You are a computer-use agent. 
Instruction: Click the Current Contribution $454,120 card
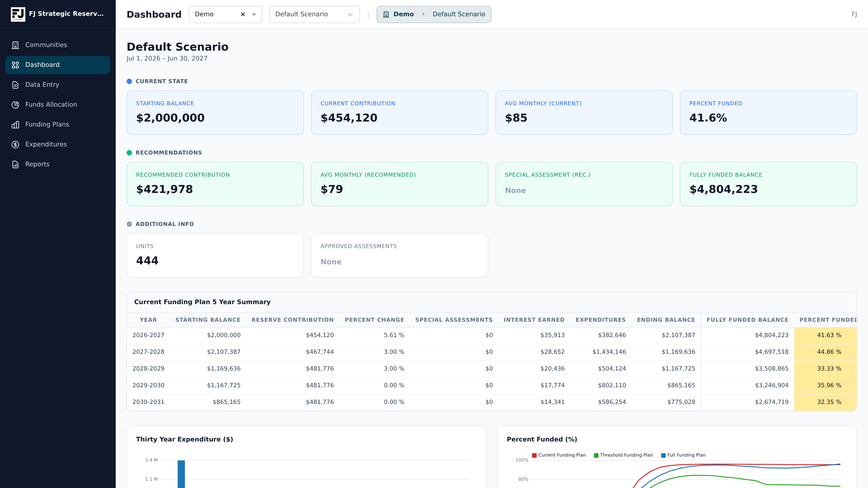(x=399, y=113)
